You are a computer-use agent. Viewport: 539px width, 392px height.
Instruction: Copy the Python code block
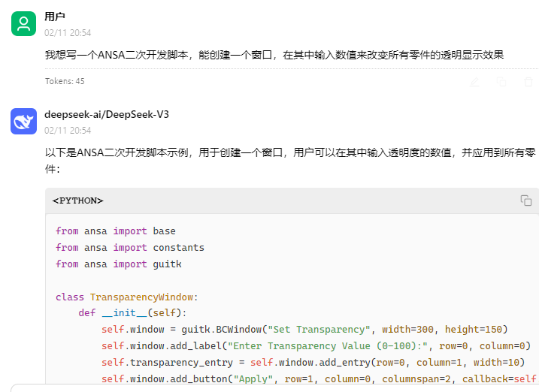pyautogui.click(x=526, y=201)
